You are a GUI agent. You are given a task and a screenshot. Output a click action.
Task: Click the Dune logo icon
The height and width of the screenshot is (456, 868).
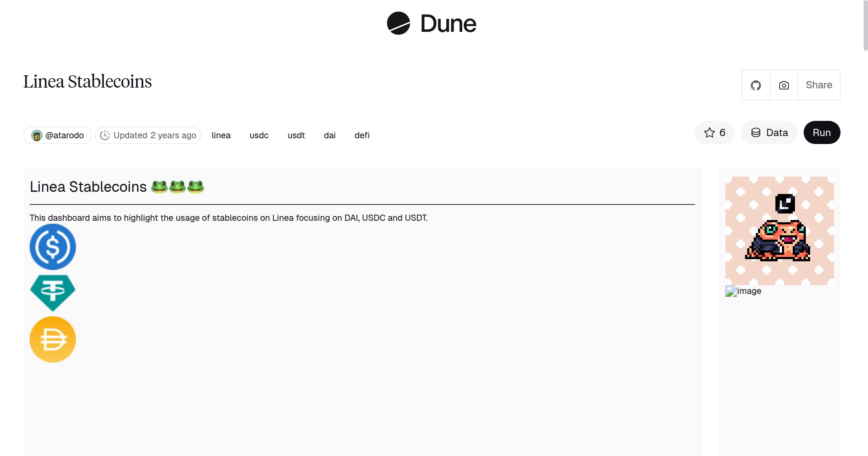pyautogui.click(x=398, y=23)
